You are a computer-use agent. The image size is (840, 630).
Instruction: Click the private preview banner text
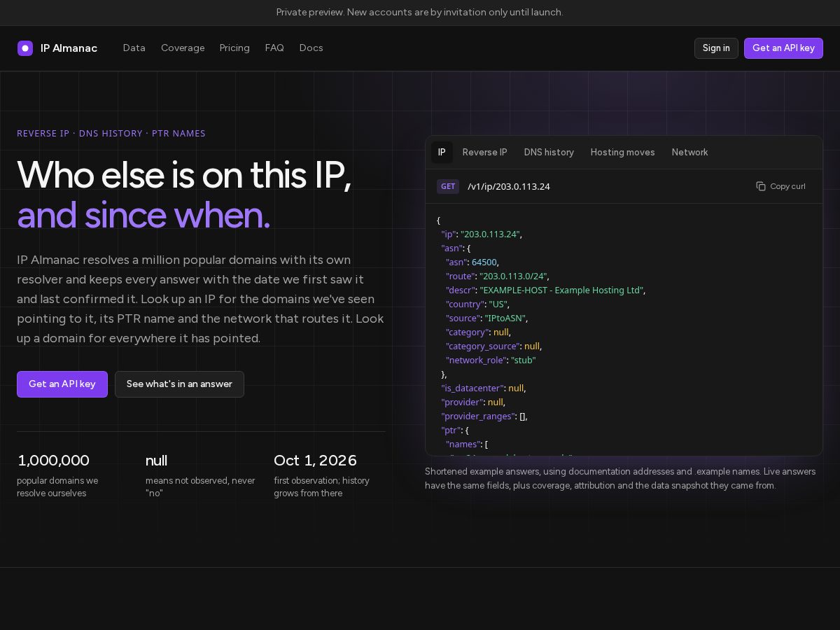tap(420, 12)
